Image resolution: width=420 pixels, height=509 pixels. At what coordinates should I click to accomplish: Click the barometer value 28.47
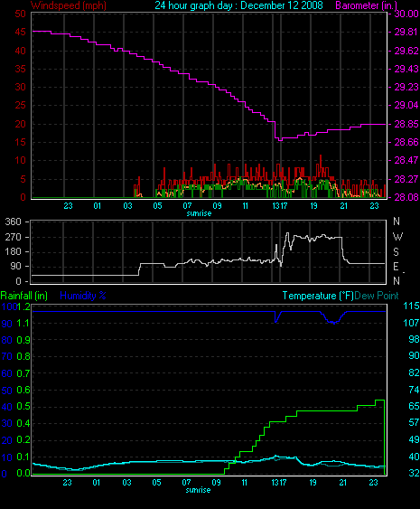click(x=406, y=160)
